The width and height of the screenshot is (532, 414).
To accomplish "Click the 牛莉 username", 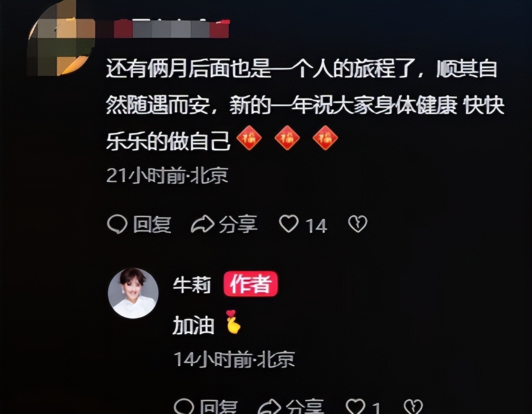I will click(x=192, y=284).
